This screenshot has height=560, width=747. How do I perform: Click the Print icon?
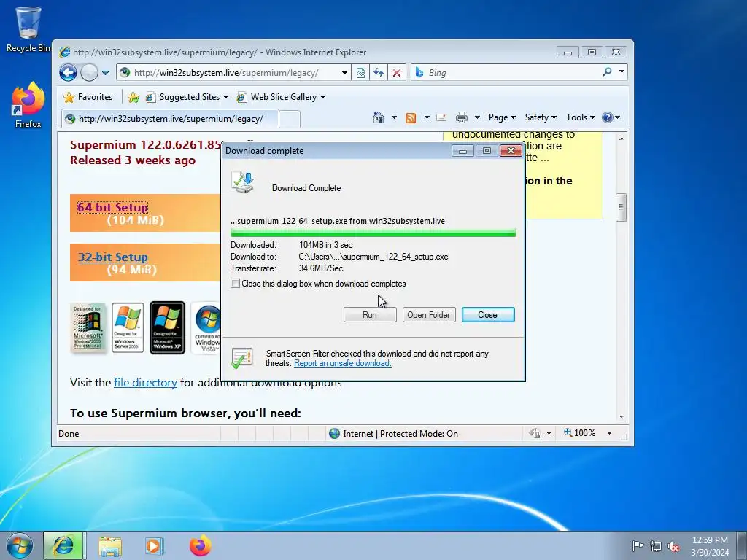click(461, 117)
